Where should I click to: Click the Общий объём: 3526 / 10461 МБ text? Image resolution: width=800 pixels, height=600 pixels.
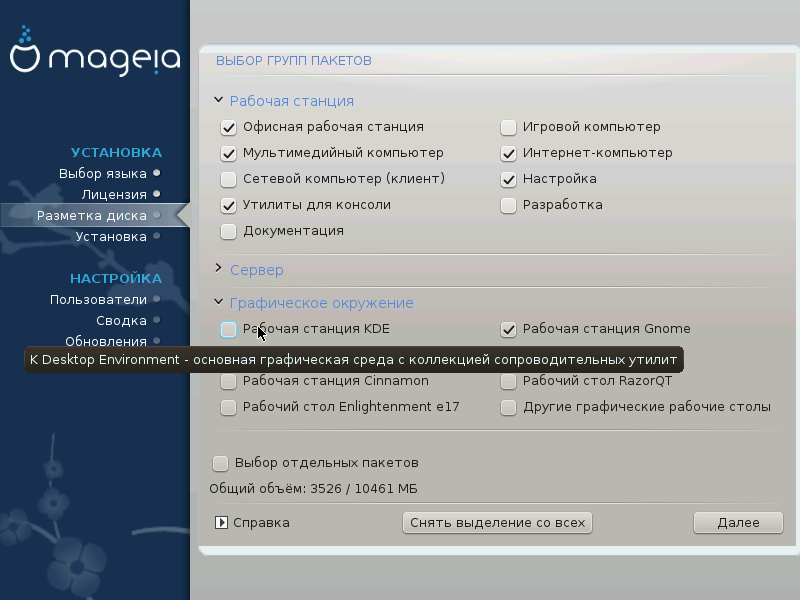pyautogui.click(x=313, y=489)
